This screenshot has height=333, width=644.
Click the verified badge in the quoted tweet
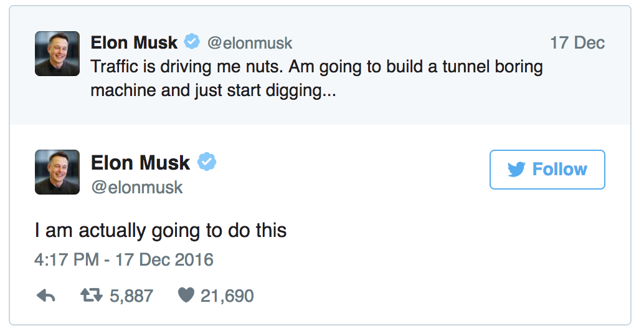tap(191, 42)
